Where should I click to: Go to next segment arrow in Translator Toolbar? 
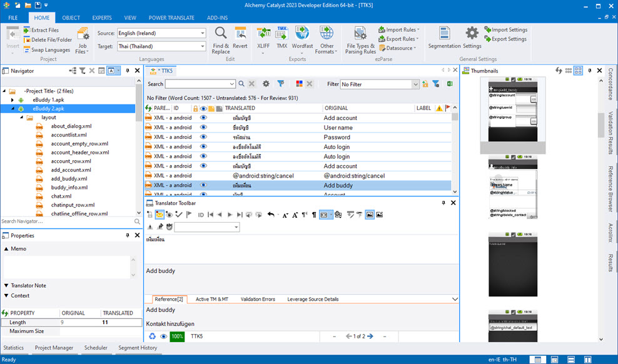click(x=230, y=215)
